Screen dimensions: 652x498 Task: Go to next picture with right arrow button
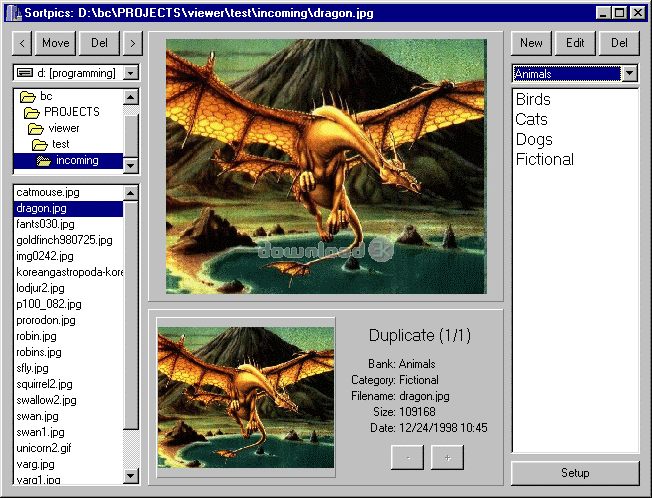tap(133, 43)
